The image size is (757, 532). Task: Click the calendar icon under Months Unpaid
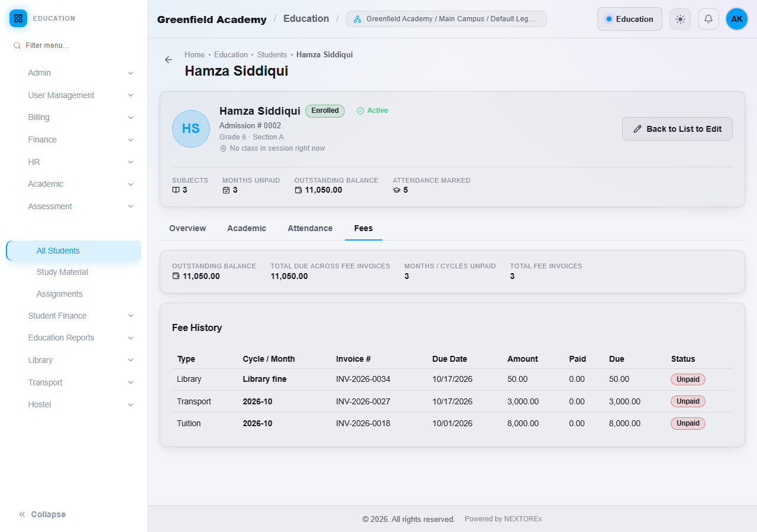click(x=226, y=190)
